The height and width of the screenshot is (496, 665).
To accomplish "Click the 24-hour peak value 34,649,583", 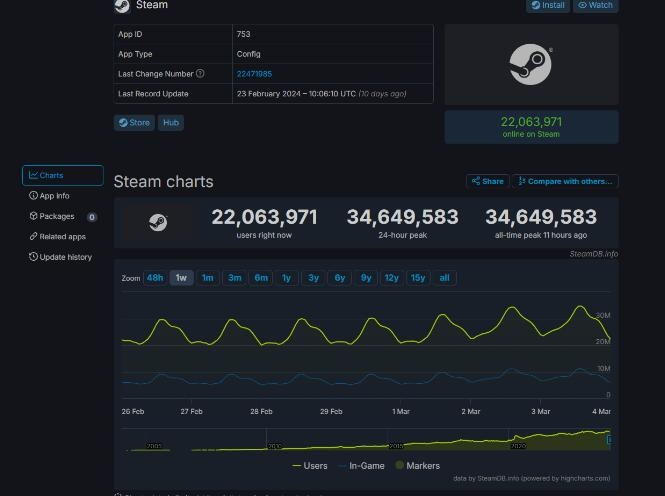I will tap(402, 217).
